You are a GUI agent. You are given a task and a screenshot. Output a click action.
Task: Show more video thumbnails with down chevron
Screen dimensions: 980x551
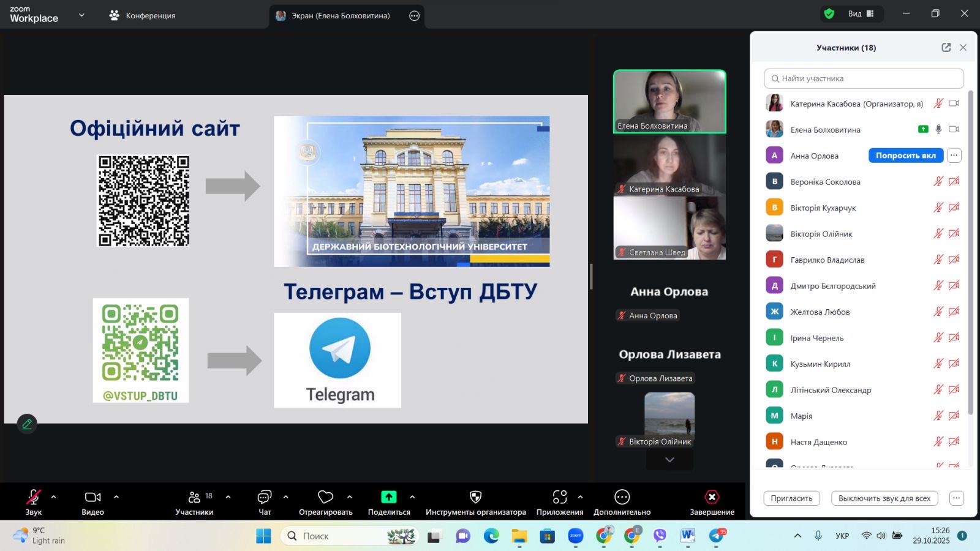(669, 460)
